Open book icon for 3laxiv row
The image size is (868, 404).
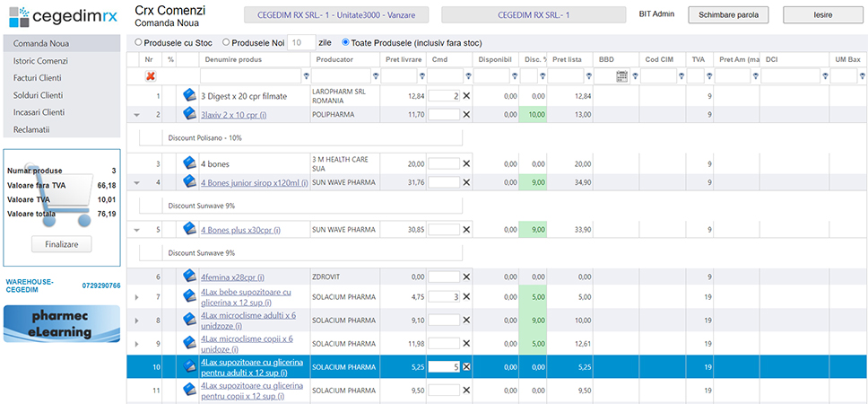pos(189,114)
